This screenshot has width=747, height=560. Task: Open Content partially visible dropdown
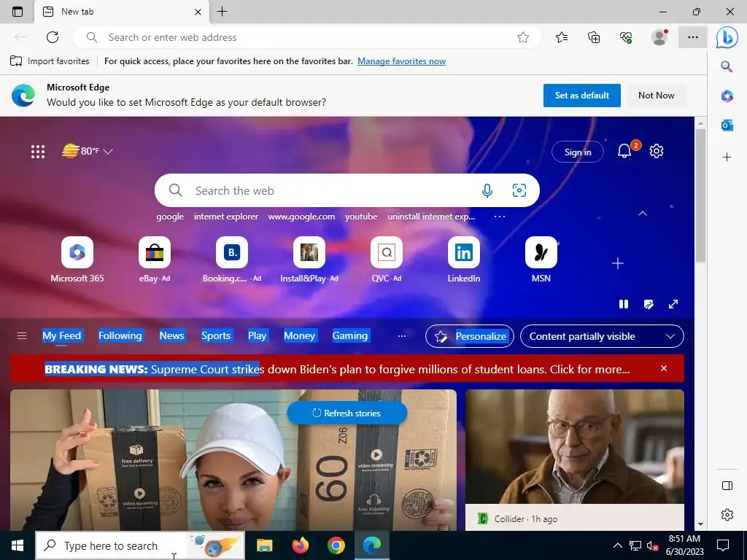(602, 336)
